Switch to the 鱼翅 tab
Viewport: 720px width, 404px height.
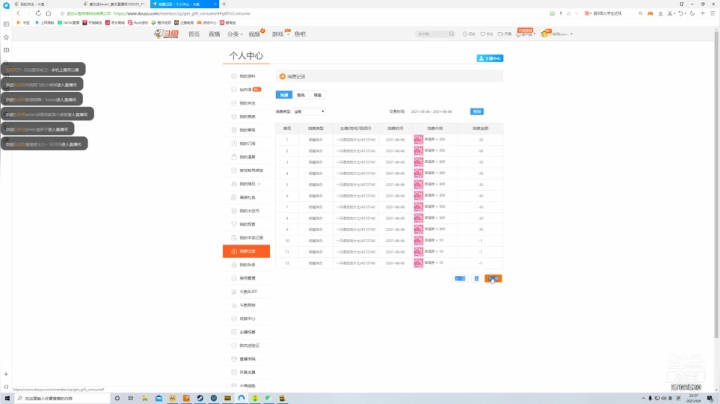[284, 95]
